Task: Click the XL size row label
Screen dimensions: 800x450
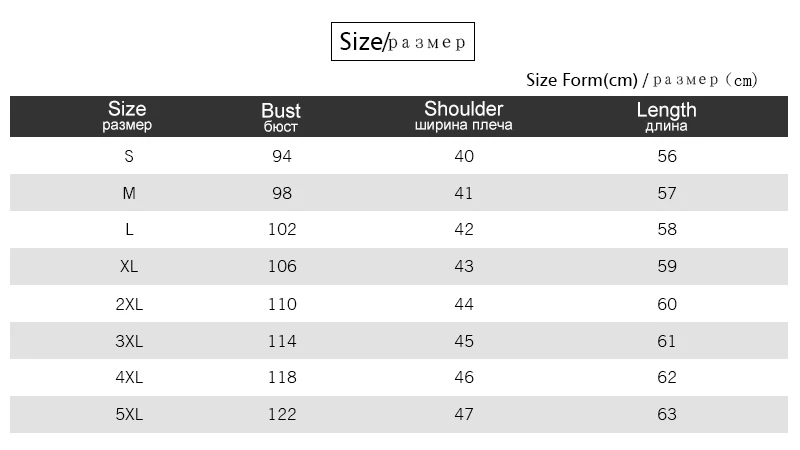Action: click(x=129, y=267)
